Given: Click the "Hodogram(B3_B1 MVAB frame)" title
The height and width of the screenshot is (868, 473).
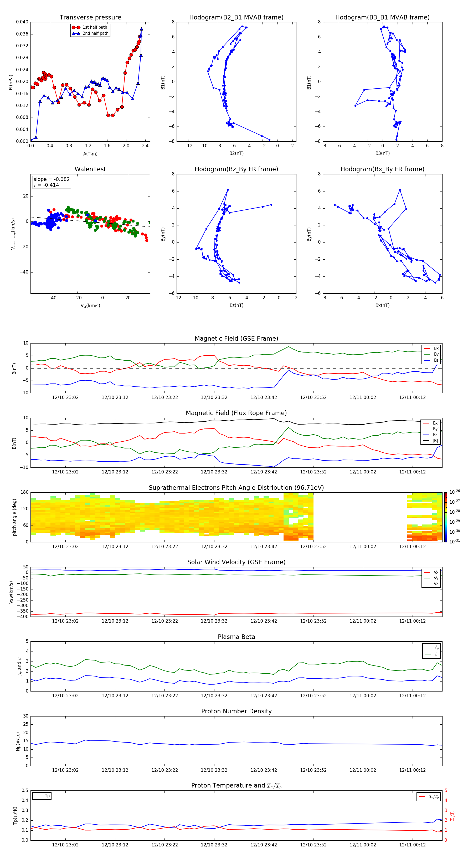Looking at the screenshot, I should pos(382,18).
